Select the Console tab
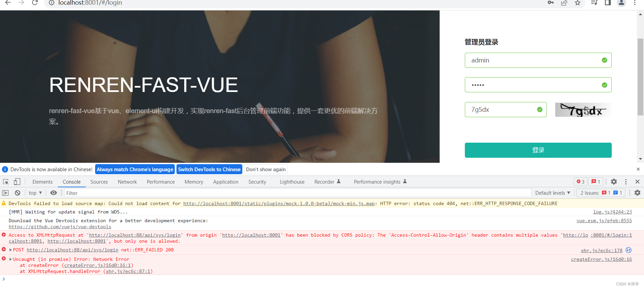Viewport: 644px width, 289px height. [72, 182]
